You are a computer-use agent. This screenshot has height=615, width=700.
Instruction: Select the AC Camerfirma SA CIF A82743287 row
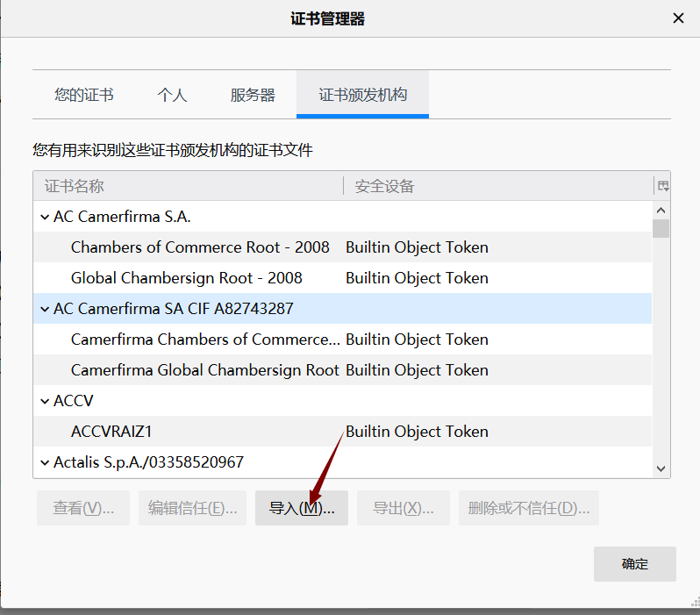343,309
